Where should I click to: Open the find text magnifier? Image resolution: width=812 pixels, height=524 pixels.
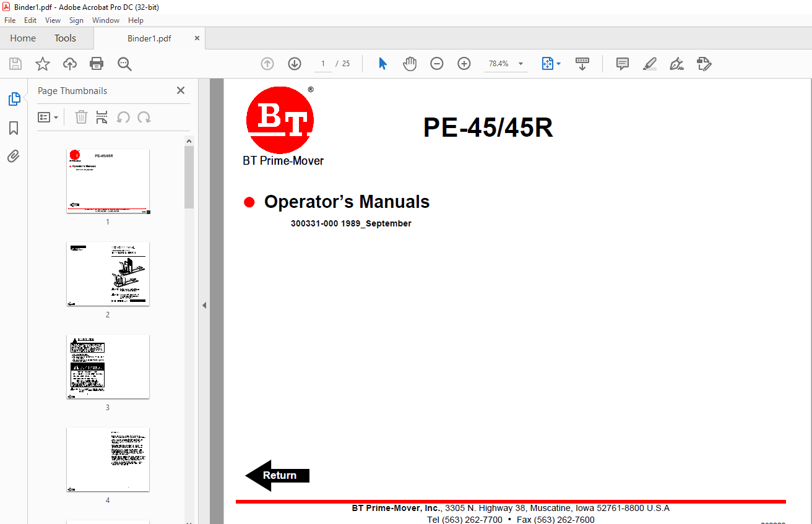124,64
